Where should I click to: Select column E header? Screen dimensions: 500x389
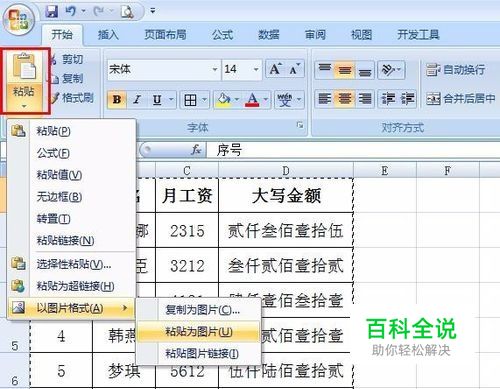[x=385, y=171]
